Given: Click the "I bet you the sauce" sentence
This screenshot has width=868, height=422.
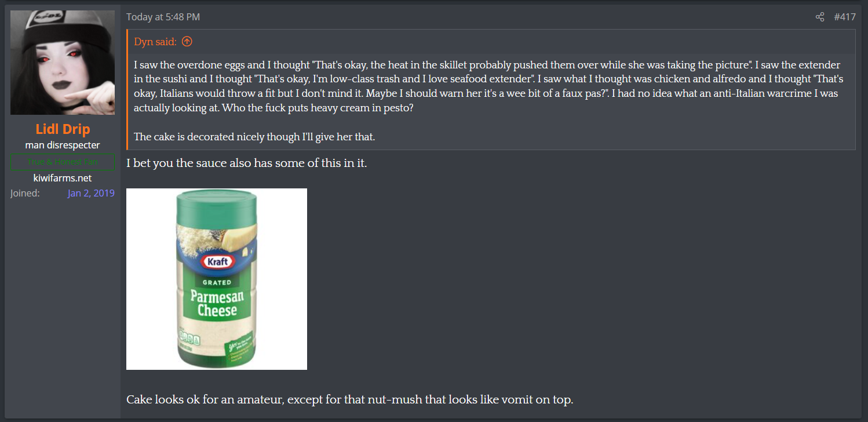Looking at the screenshot, I should [x=246, y=163].
